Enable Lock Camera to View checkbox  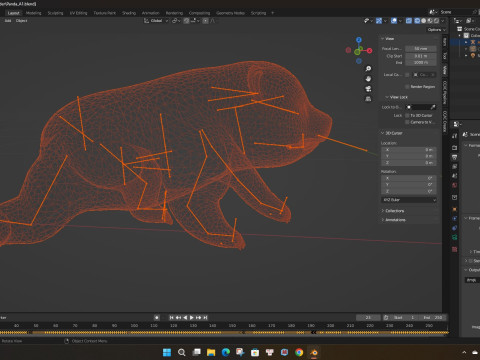click(x=407, y=122)
